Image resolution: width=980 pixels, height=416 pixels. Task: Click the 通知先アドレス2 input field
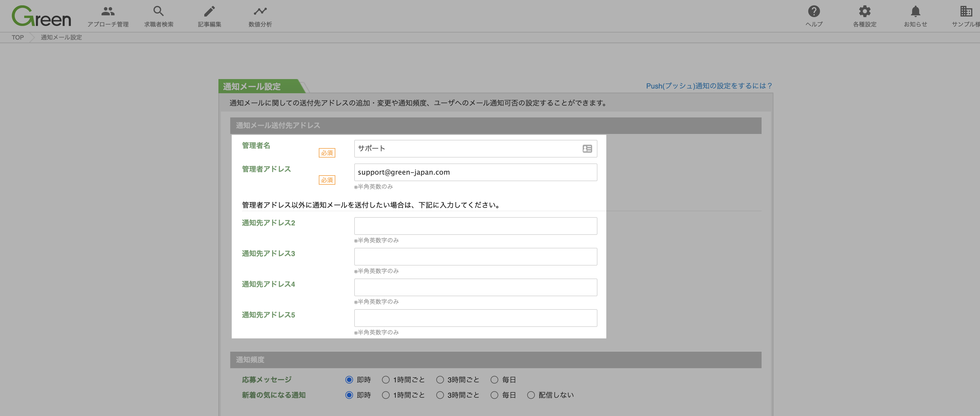pyautogui.click(x=476, y=226)
